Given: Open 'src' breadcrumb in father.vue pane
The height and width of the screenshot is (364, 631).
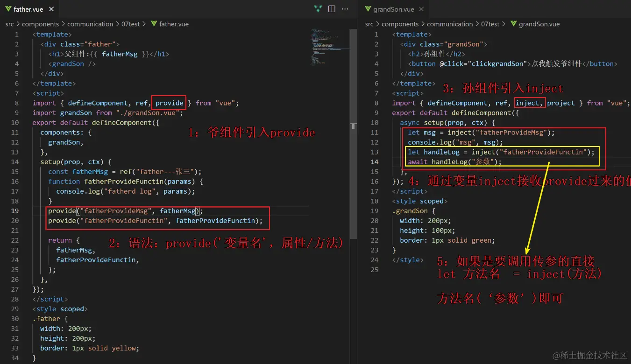Looking at the screenshot, I should click(9, 24).
